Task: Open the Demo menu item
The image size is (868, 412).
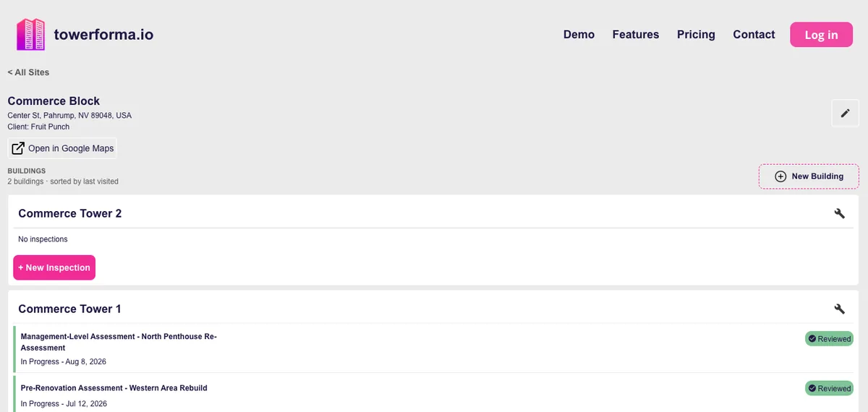Action: [579, 35]
